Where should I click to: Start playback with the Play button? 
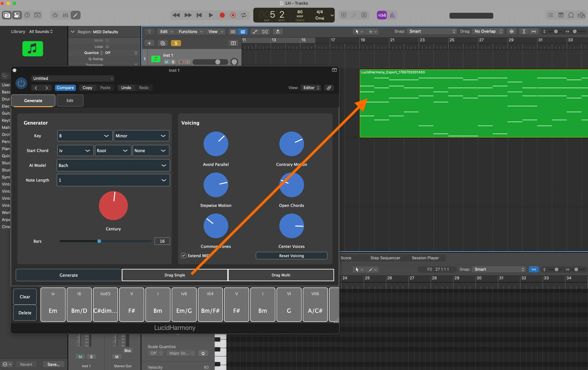(x=211, y=15)
